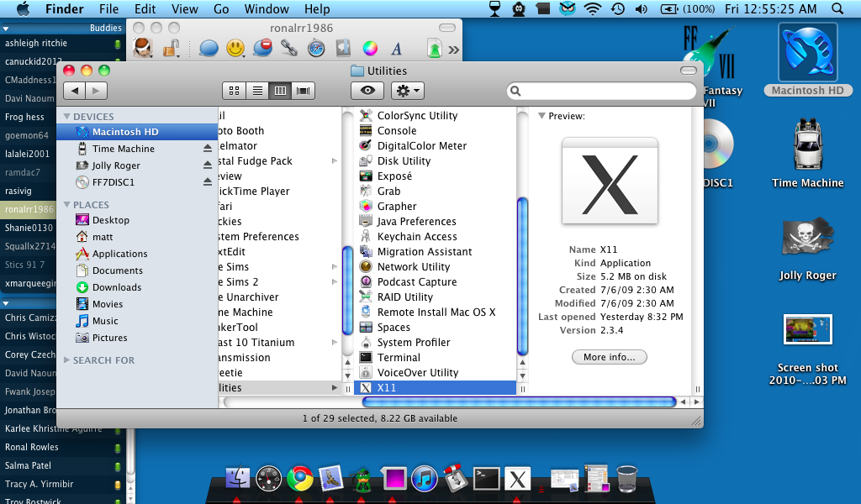Select Podcast Capture item
The height and width of the screenshot is (504, 861).
click(417, 282)
